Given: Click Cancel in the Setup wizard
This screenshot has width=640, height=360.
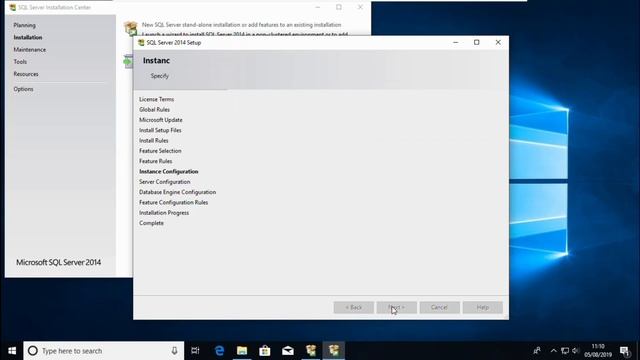Looking at the screenshot, I should [440, 307].
